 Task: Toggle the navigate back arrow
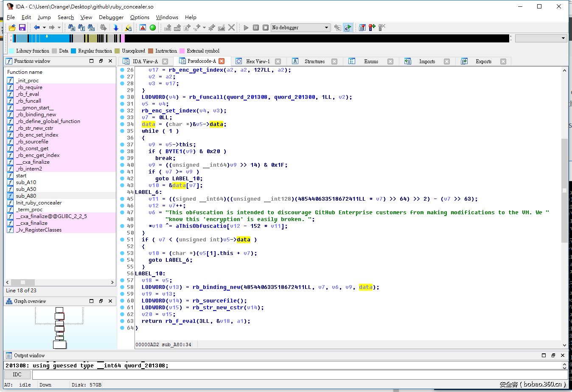pos(36,28)
